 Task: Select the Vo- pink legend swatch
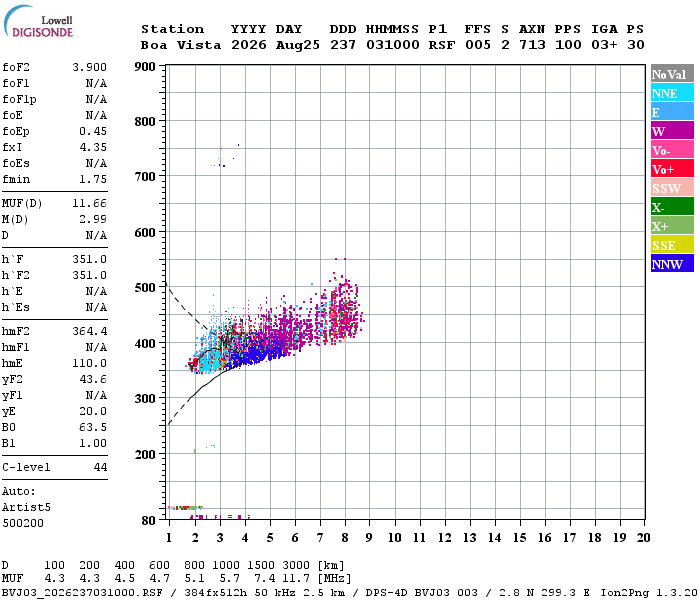[x=672, y=150]
